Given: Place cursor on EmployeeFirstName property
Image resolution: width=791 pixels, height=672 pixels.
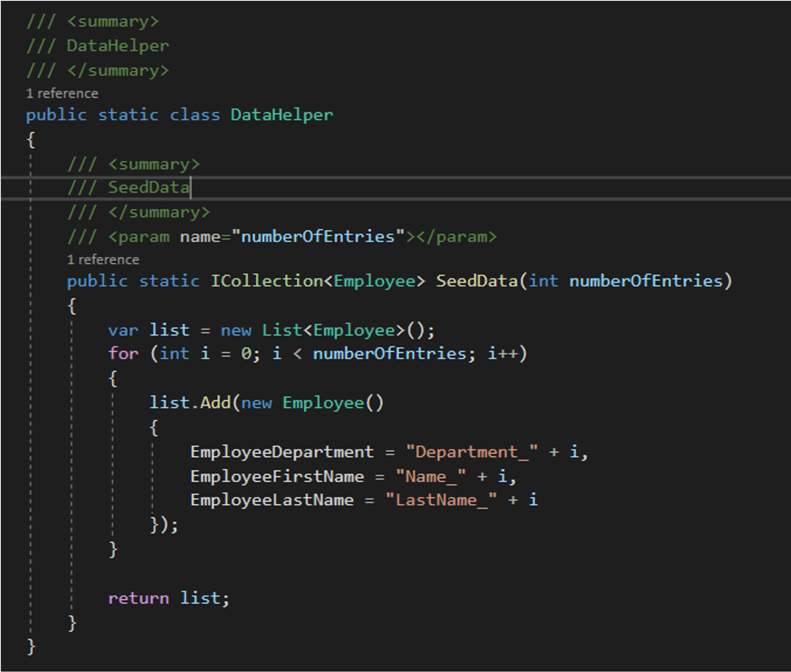Looking at the screenshot, I should pos(277,477).
